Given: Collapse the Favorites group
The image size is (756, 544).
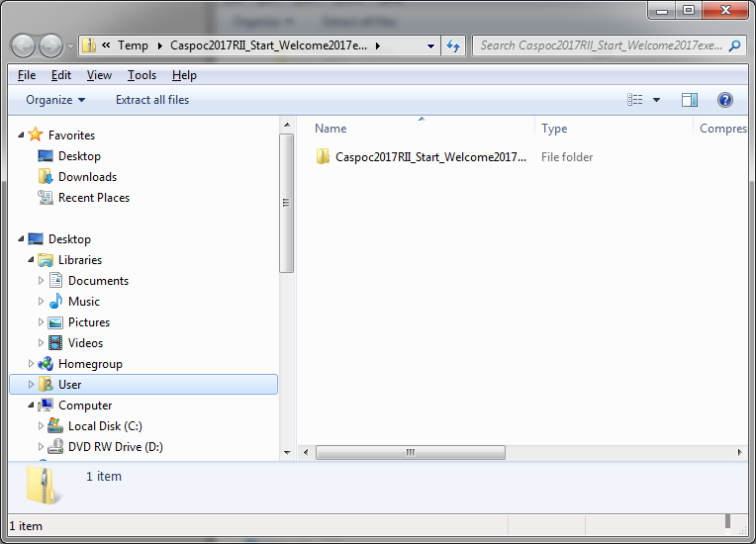Looking at the screenshot, I should click(x=21, y=135).
